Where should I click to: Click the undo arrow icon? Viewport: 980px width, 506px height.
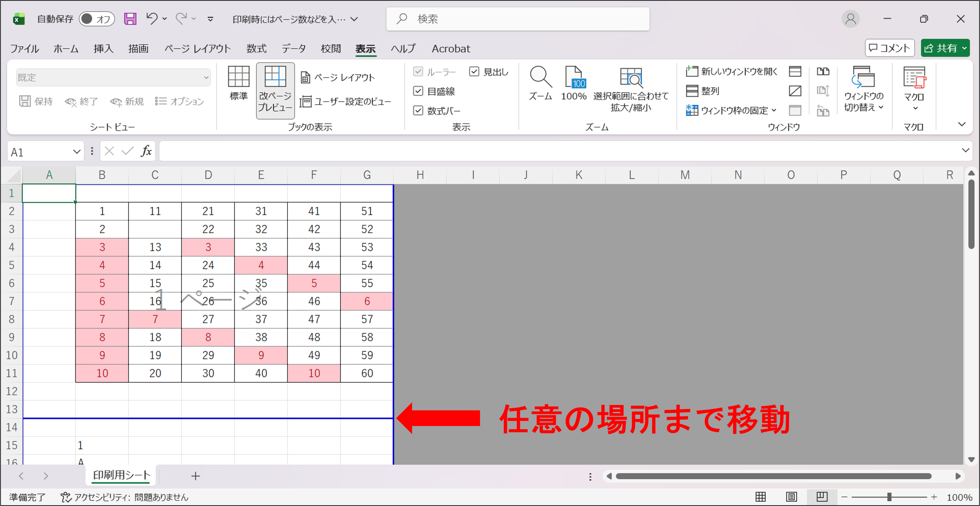[152, 18]
